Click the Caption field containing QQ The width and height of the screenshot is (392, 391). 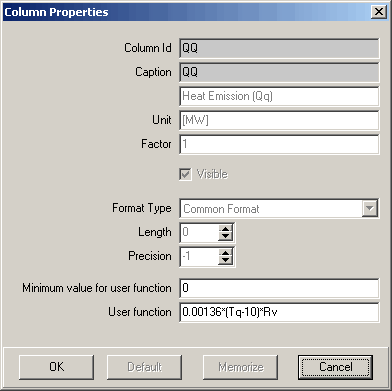click(279, 73)
